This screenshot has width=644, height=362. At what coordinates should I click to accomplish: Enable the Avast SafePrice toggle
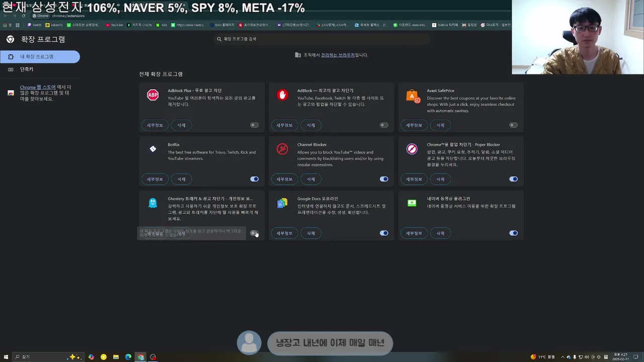(513, 125)
